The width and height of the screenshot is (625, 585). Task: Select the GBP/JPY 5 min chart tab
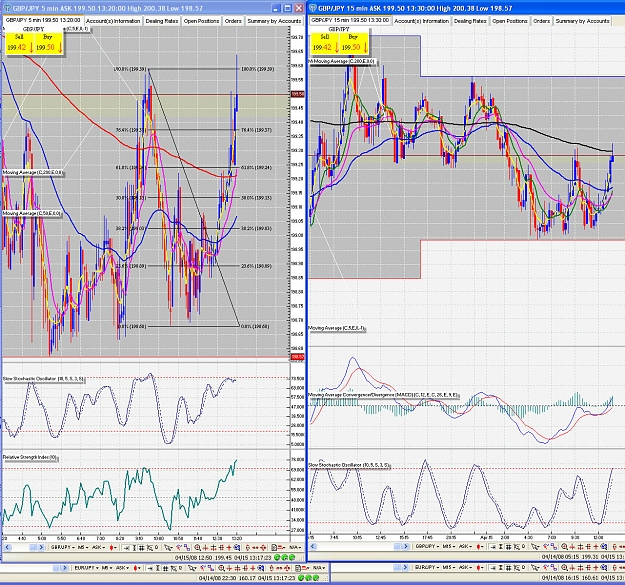(43, 20)
